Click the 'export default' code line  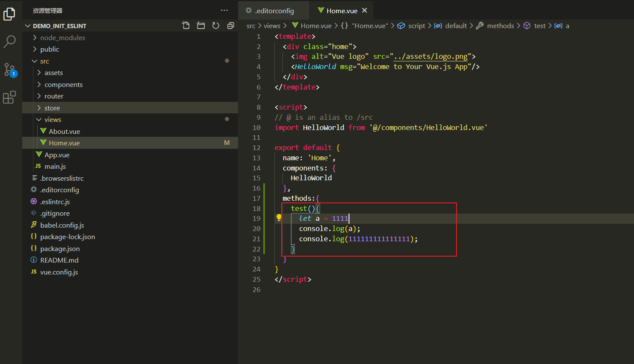pos(307,147)
